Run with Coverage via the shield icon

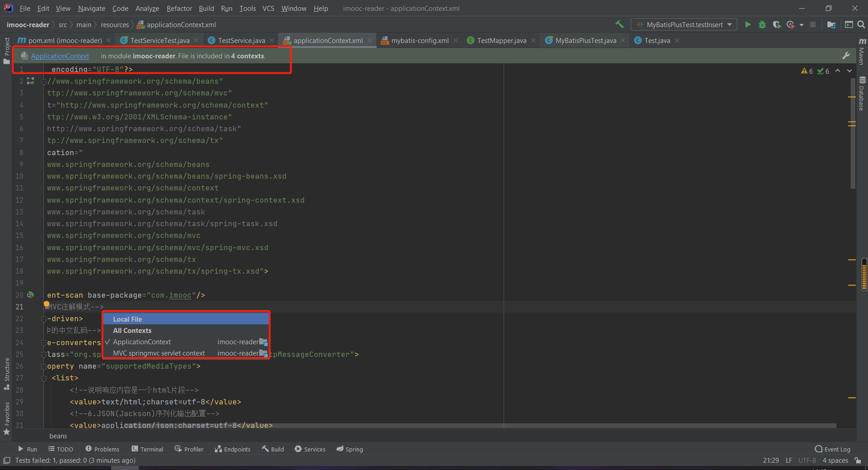click(x=776, y=24)
